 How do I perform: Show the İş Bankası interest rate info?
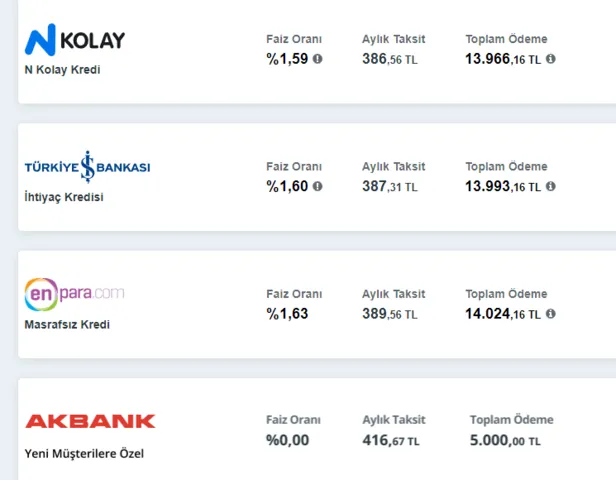[x=318, y=186]
